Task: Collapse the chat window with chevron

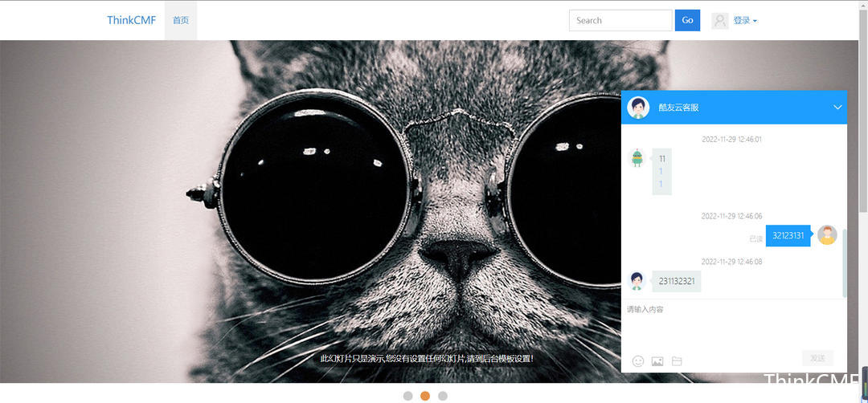Action: pyautogui.click(x=837, y=108)
